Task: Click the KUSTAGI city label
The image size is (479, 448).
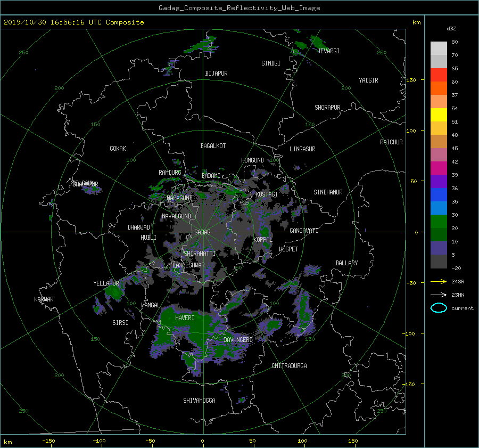Action: 267,194
